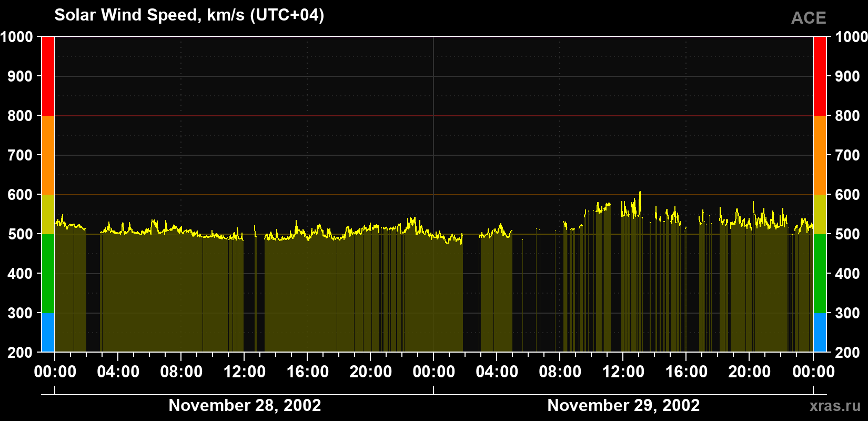Click the first 04:00 time axis label
868x421 pixels.
118,372
